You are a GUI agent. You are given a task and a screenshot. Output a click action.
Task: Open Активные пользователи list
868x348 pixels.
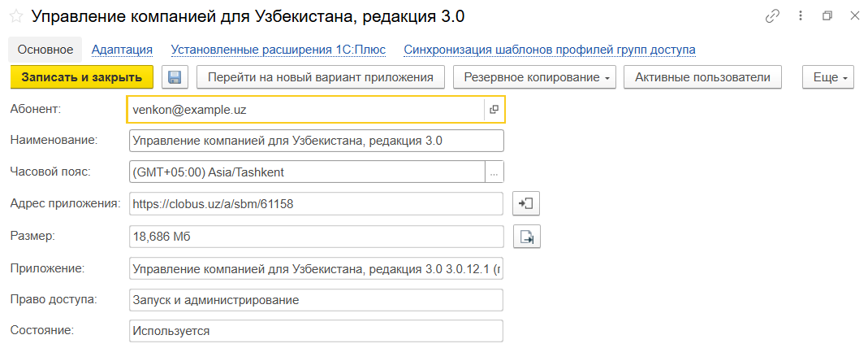[x=702, y=77]
